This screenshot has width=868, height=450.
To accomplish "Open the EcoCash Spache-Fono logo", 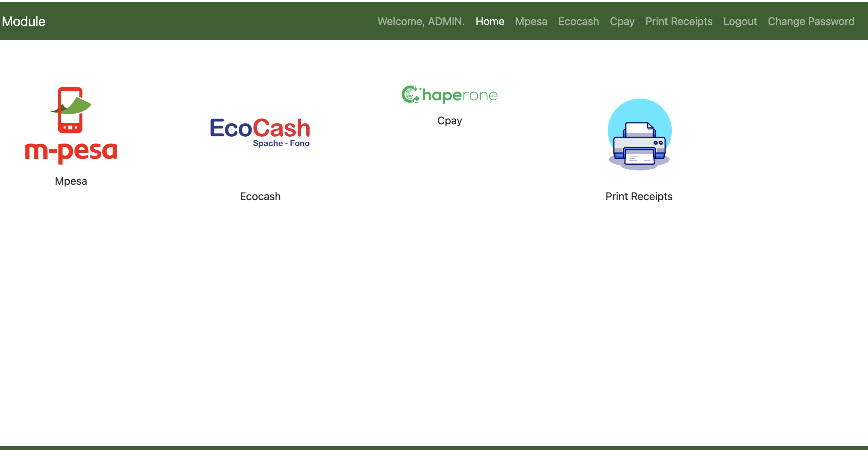I will 260,132.
